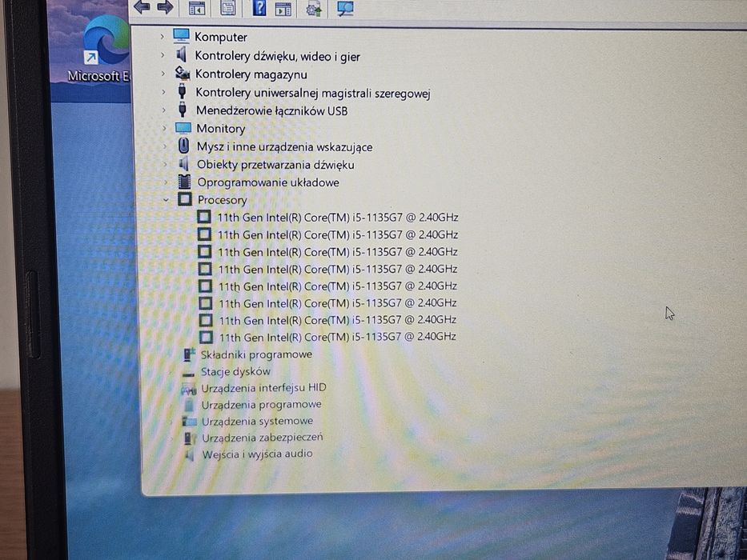Select the 'Menedżerowie łączników USB' label

(271, 110)
